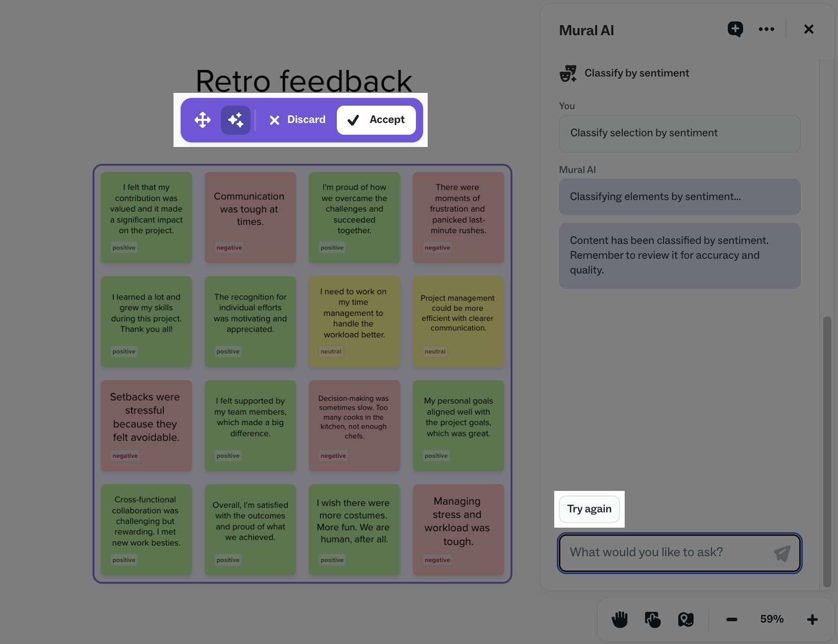Click 'Classifying elements by sentiment...' message

[x=679, y=197]
